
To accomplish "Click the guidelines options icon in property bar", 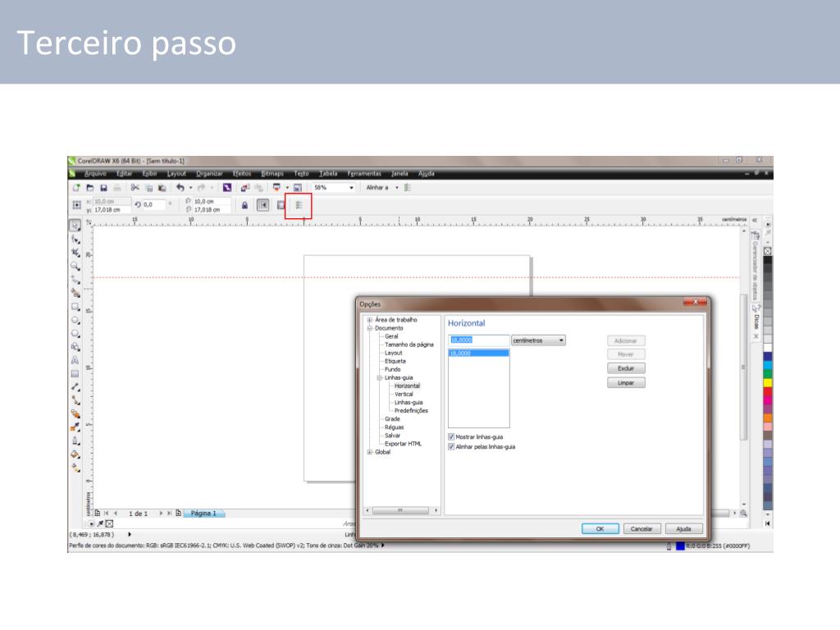I will [299, 205].
